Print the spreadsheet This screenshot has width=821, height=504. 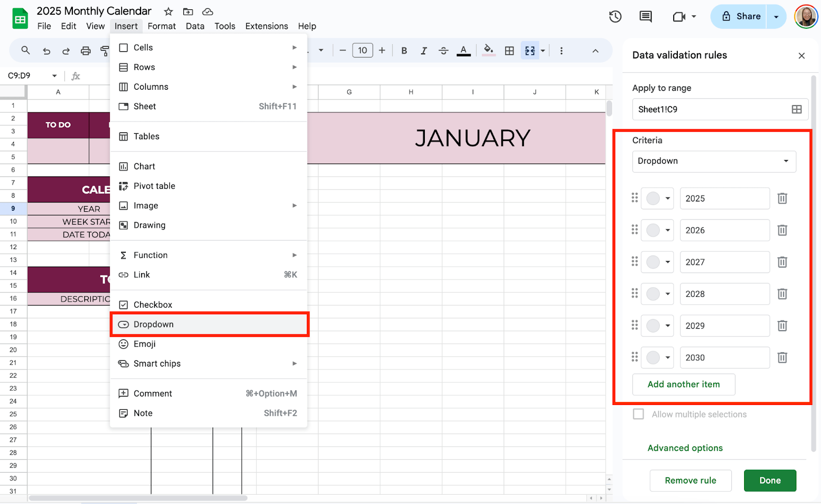(85, 50)
